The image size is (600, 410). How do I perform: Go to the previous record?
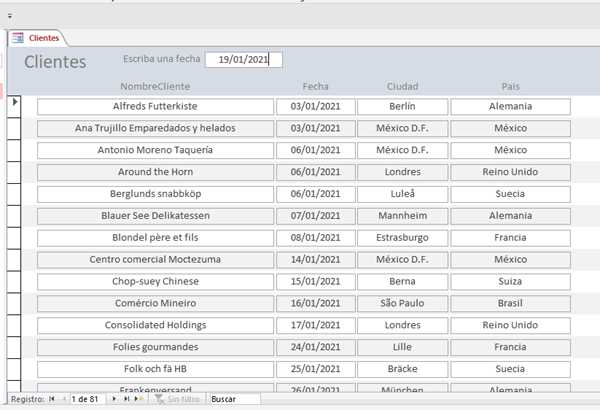click(x=64, y=399)
